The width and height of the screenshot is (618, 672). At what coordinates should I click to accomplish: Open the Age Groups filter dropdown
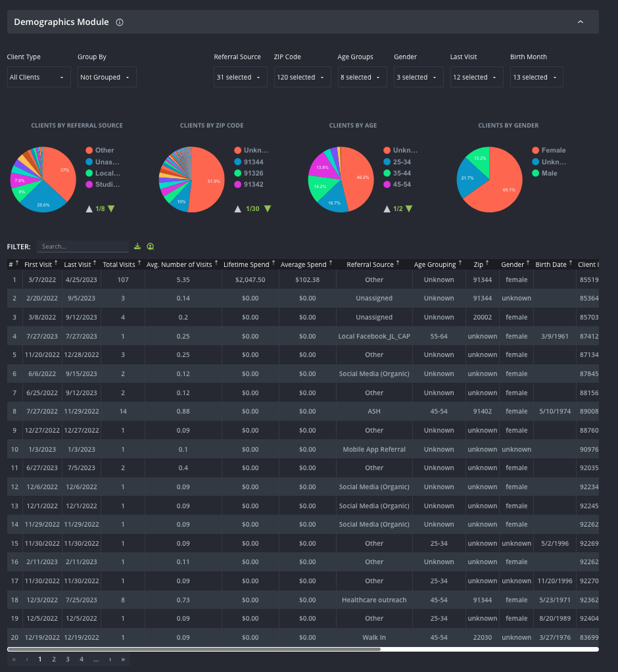tap(362, 77)
